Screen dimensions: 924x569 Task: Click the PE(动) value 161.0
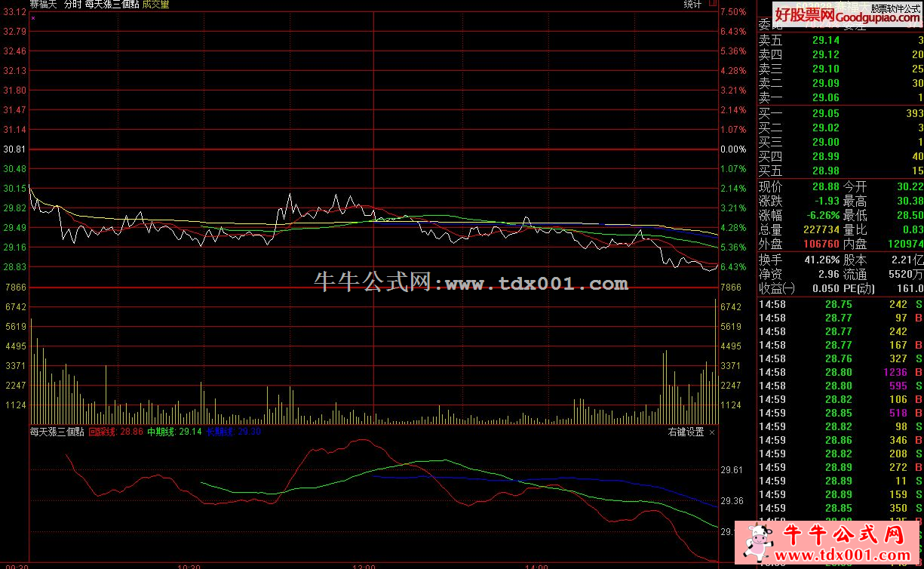pyautogui.click(x=910, y=288)
